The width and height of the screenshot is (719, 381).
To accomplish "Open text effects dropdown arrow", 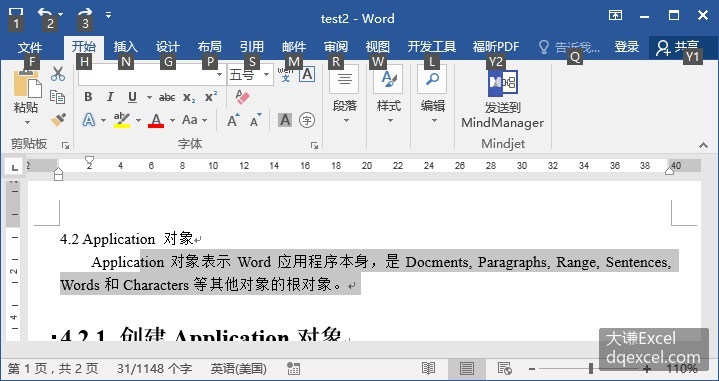I will (103, 121).
